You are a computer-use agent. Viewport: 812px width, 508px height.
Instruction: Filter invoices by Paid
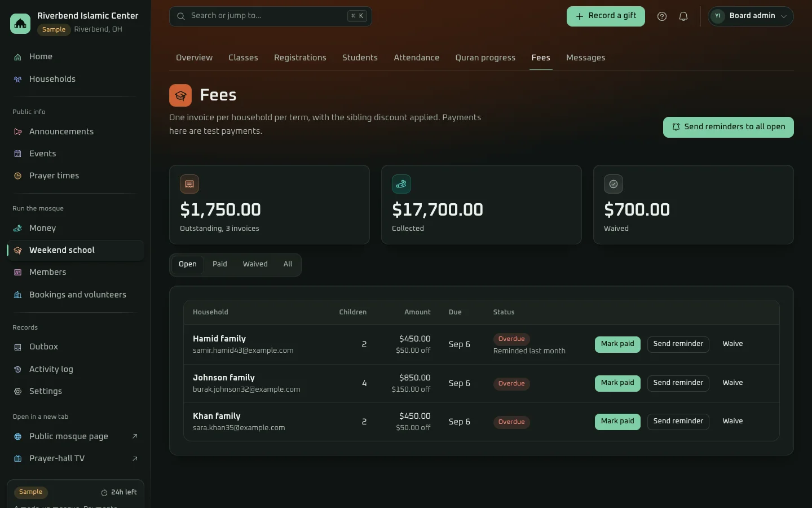(220, 265)
